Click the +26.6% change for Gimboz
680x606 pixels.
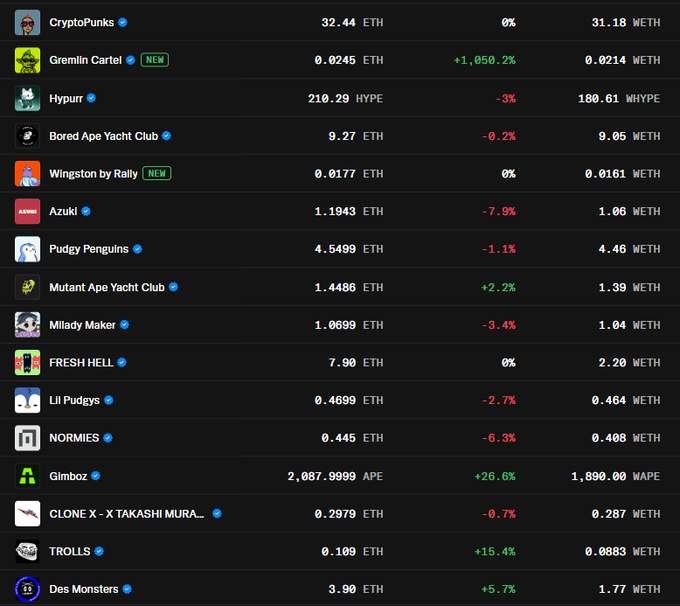coord(495,476)
